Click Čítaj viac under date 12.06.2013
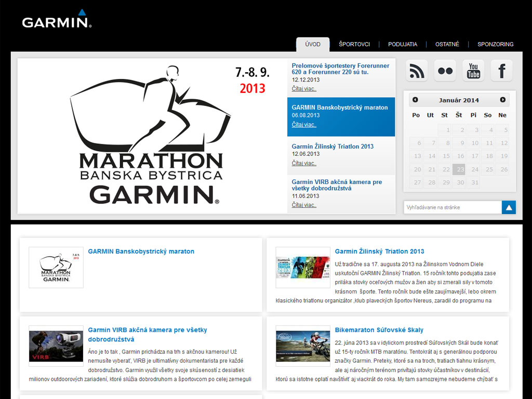The width and height of the screenshot is (532, 399). tap(304, 163)
